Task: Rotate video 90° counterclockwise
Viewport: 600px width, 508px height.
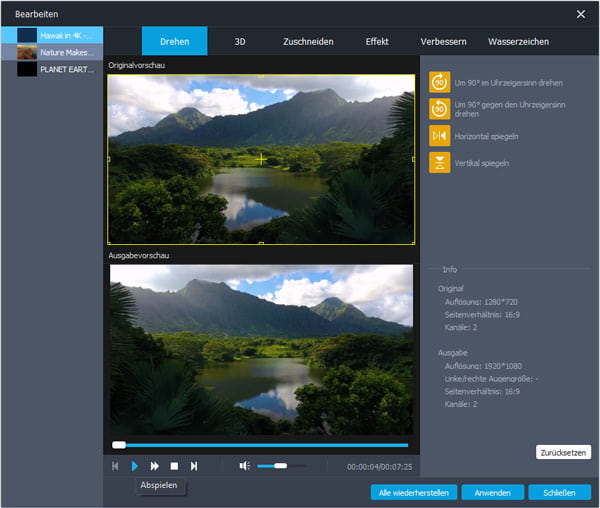Action: click(439, 109)
